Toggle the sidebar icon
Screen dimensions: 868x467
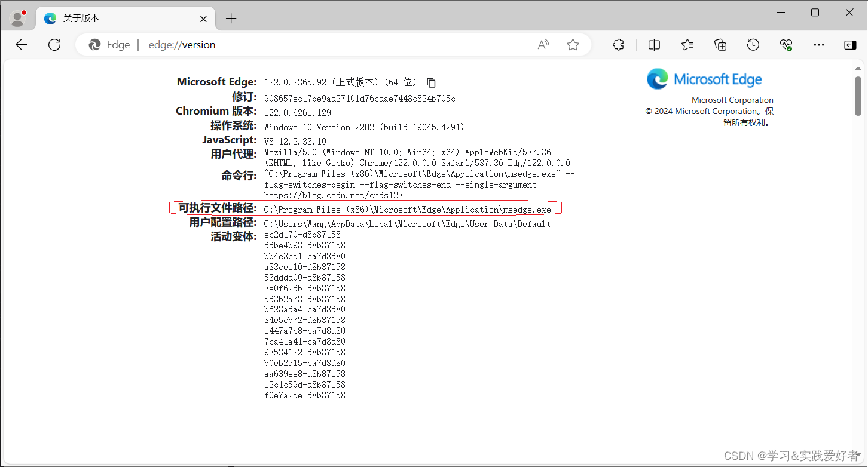click(x=850, y=45)
